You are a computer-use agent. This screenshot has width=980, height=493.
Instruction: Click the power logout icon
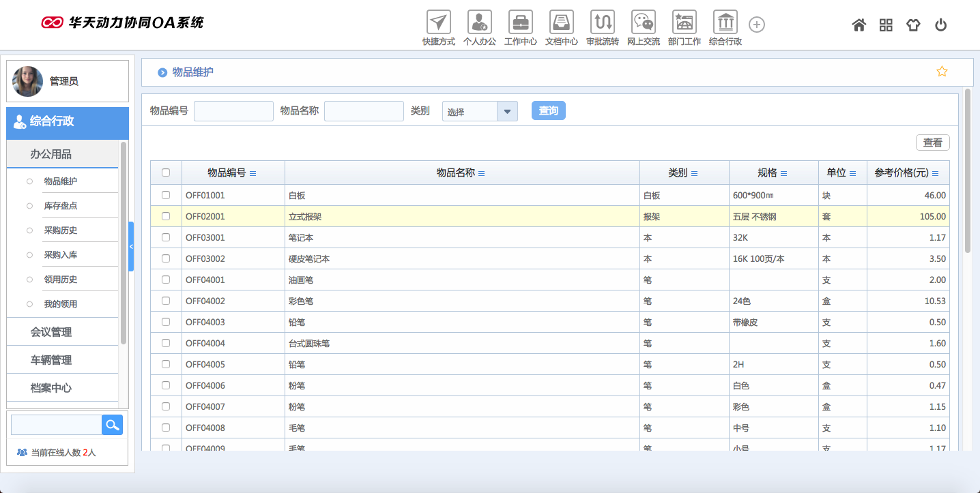940,25
